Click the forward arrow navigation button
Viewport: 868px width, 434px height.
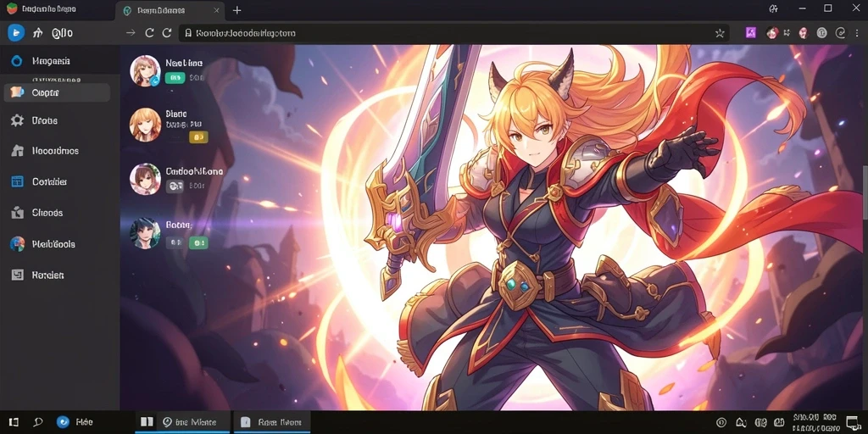point(131,33)
